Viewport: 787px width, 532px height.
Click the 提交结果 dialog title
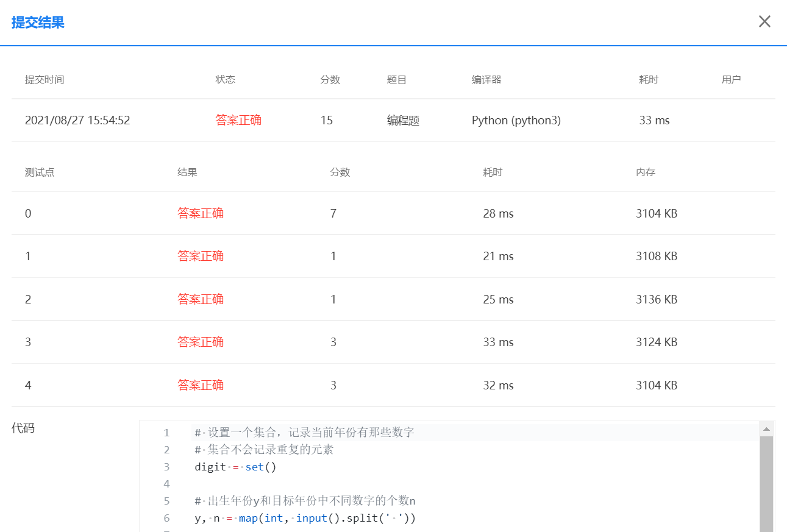[38, 23]
